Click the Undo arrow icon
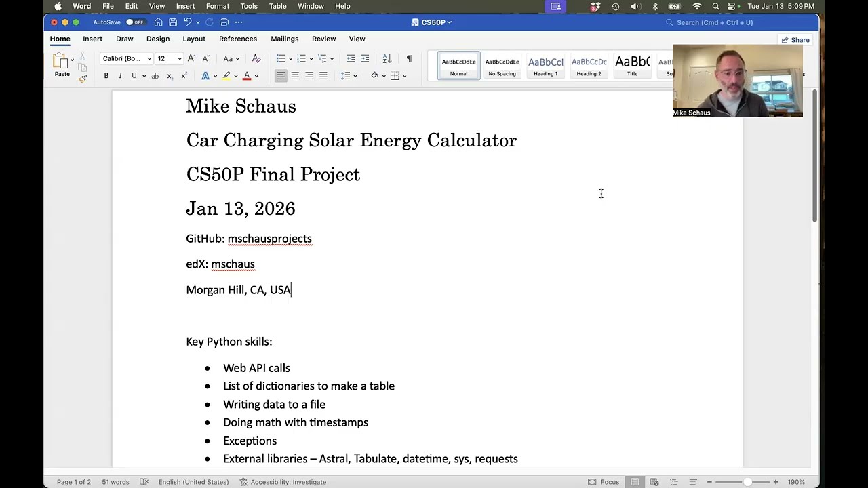868x488 pixels. point(188,22)
